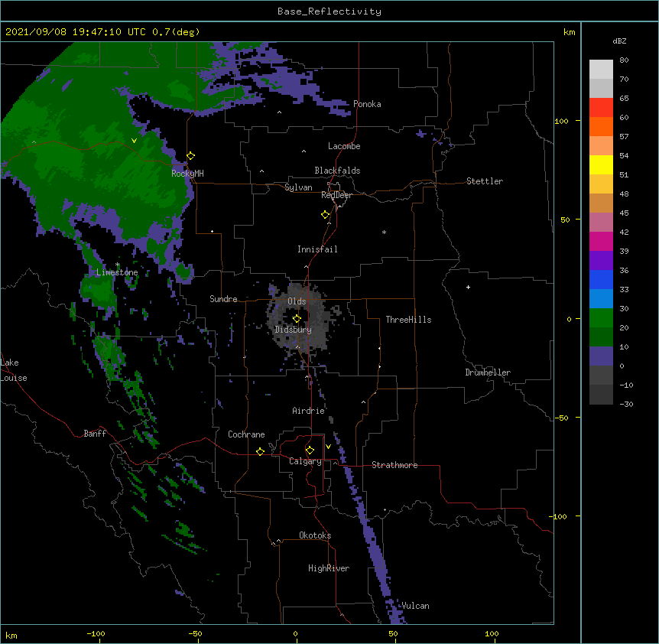Click the yellow diamond marker below Cochrane
This screenshot has width=659, height=644.
coord(260,451)
